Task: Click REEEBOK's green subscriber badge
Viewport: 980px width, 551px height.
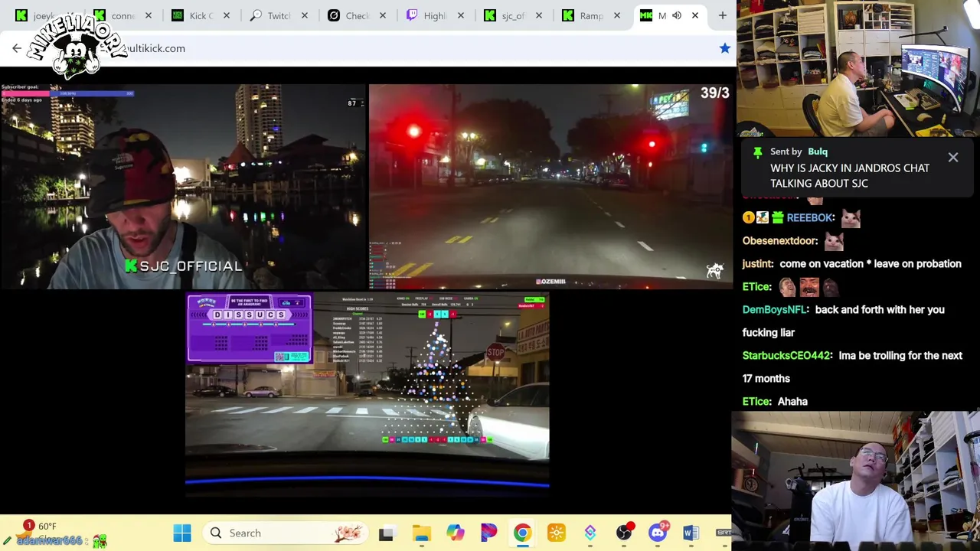Action: (x=777, y=218)
